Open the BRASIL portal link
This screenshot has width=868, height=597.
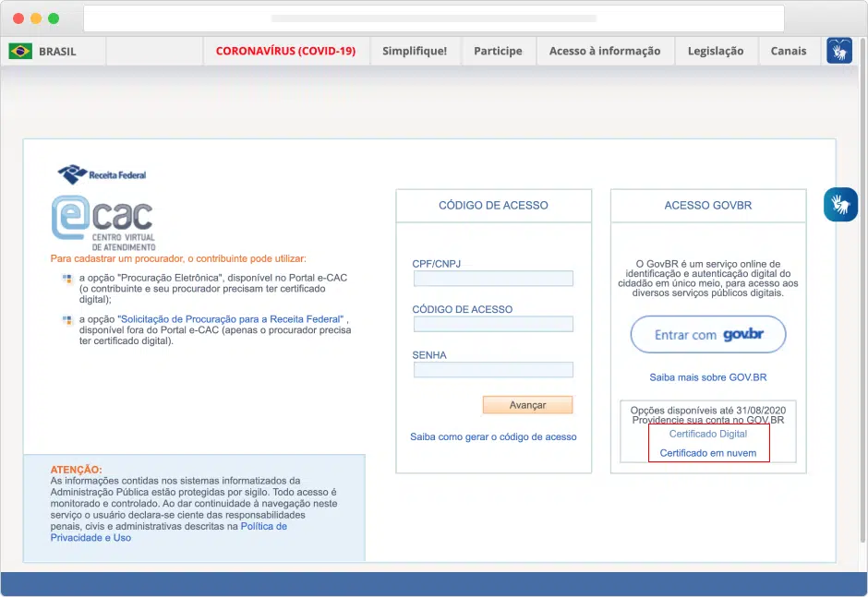click(x=57, y=52)
